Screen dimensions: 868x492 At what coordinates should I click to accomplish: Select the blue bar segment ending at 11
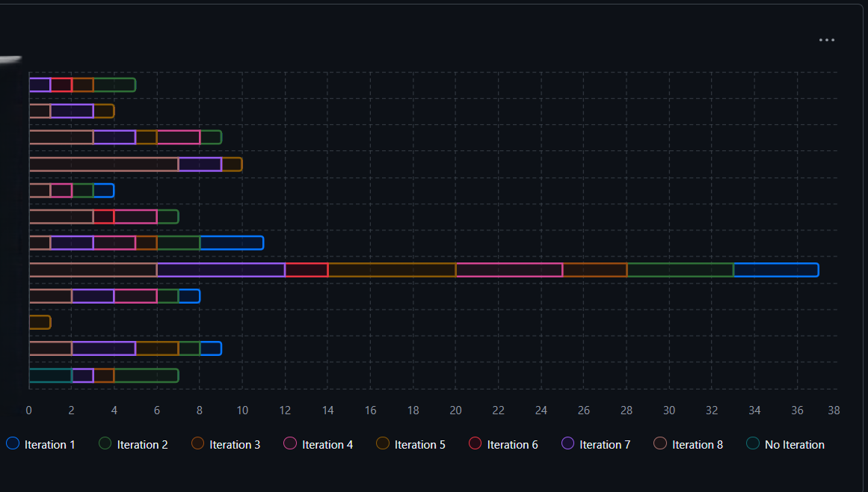tap(232, 243)
